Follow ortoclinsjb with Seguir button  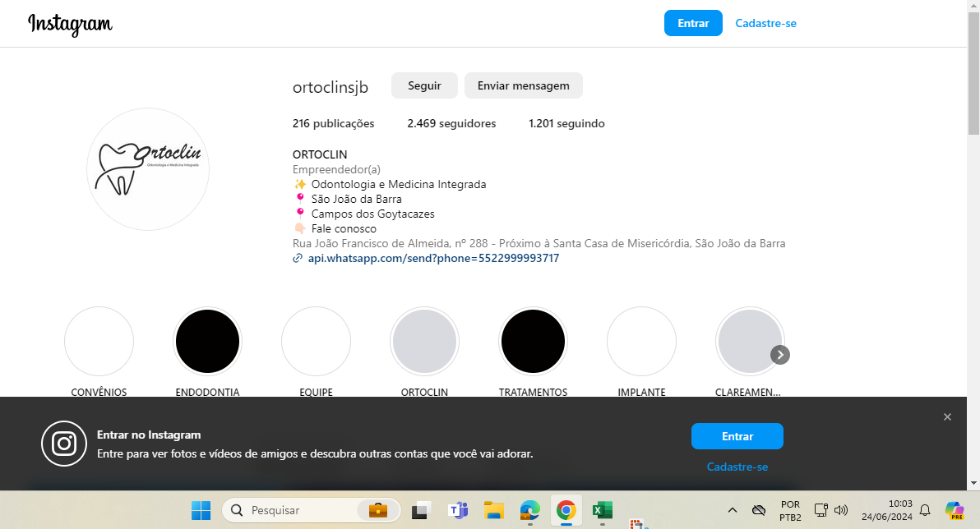coord(424,85)
